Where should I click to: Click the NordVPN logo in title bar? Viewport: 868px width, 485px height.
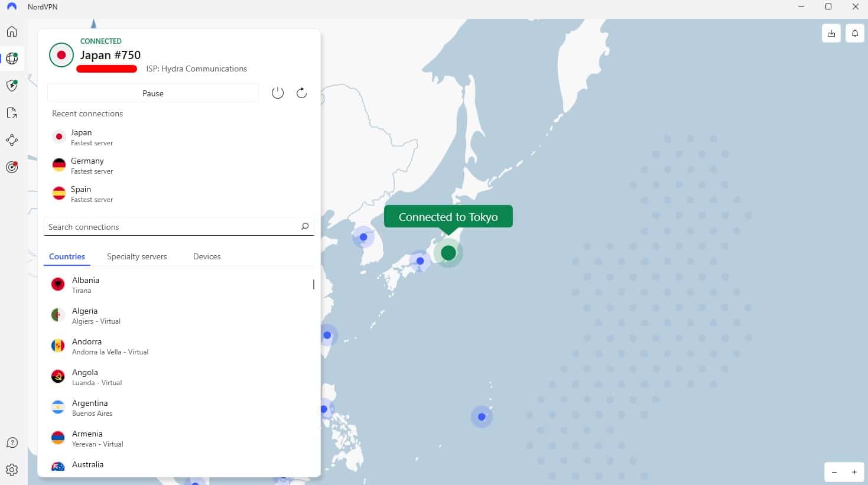[x=12, y=7]
